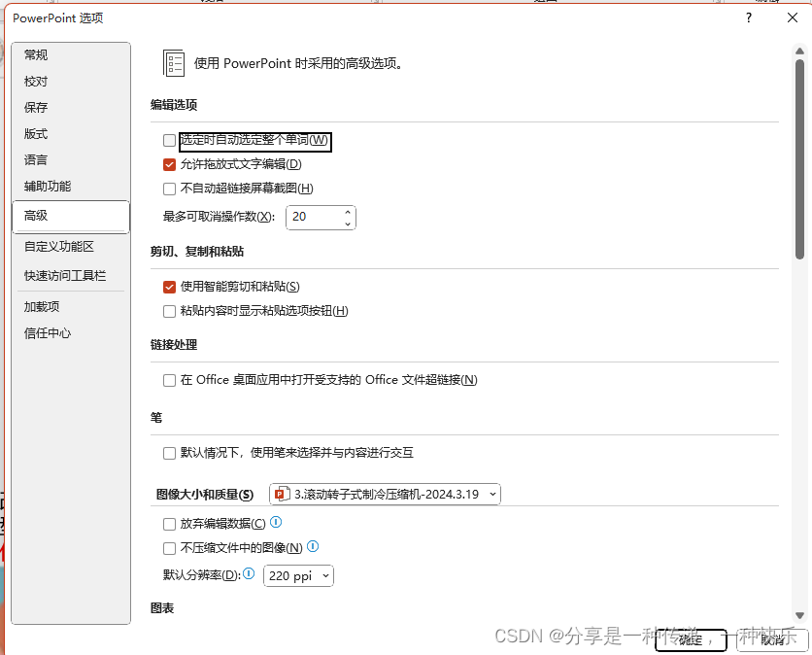Close the PowerPoint 选项 dialog

point(793,18)
